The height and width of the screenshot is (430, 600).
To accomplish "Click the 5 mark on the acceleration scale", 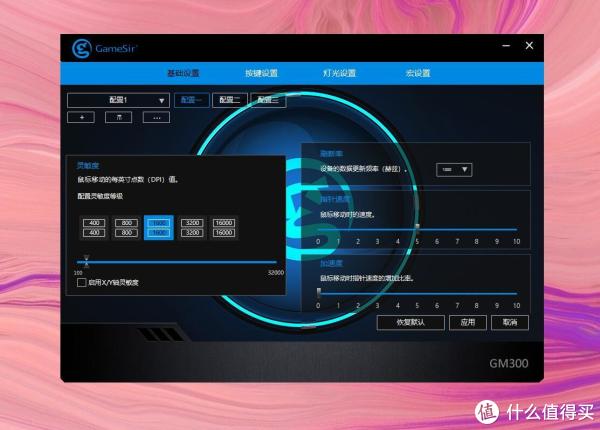I will coord(417,305).
